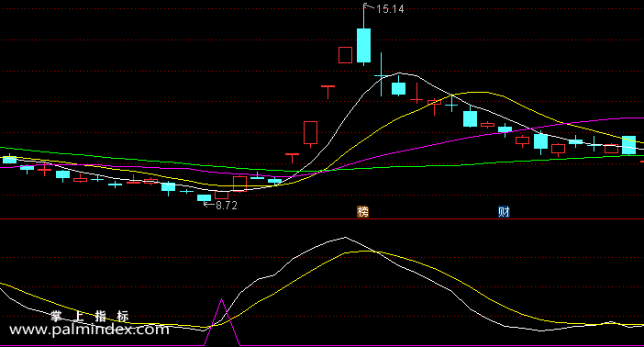The image size is (644, 347).
Task: Click the 掌上指标 watermark text
Action: [x=90, y=316]
